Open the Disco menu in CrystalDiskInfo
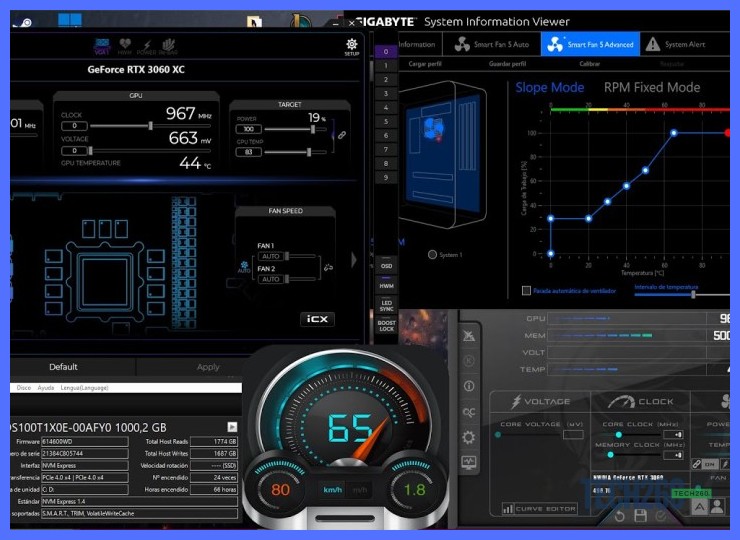Image resolution: width=740 pixels, height=540 pixels. coord(24,388)
